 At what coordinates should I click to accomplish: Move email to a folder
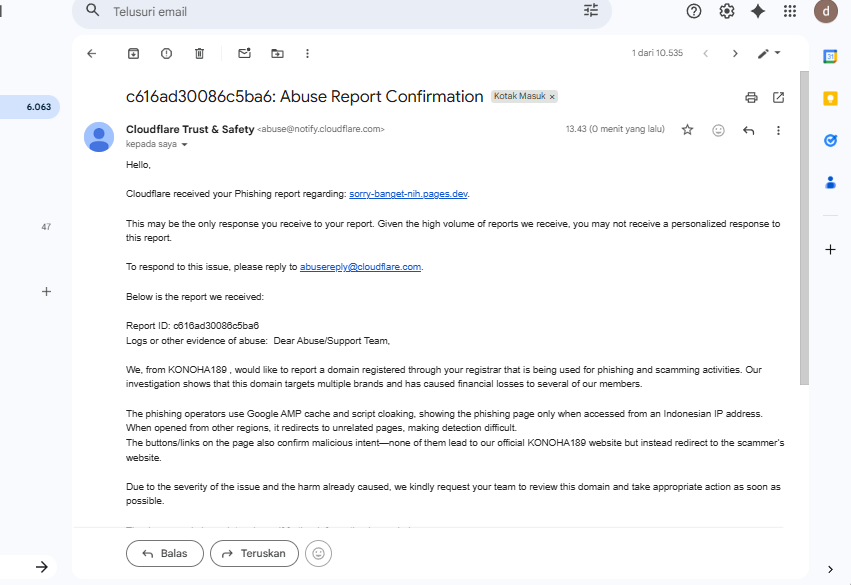(x=277, y=53)
